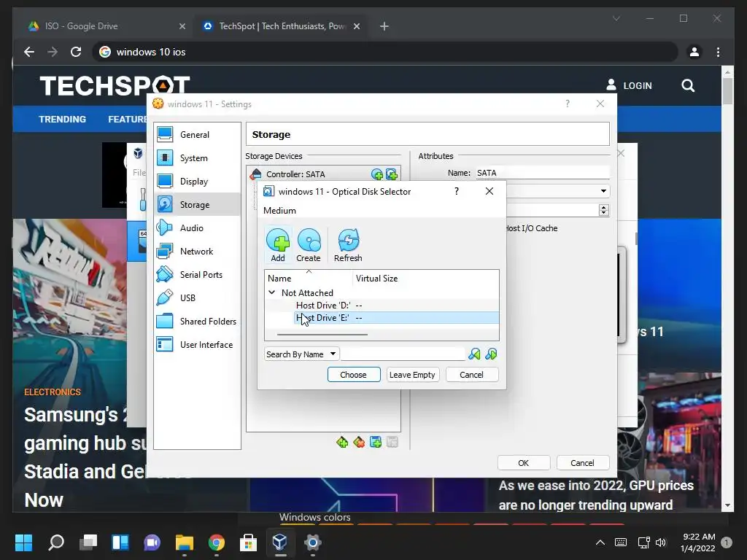
Task: Open the Search By Name dropdown
Action: coord(302,354)
